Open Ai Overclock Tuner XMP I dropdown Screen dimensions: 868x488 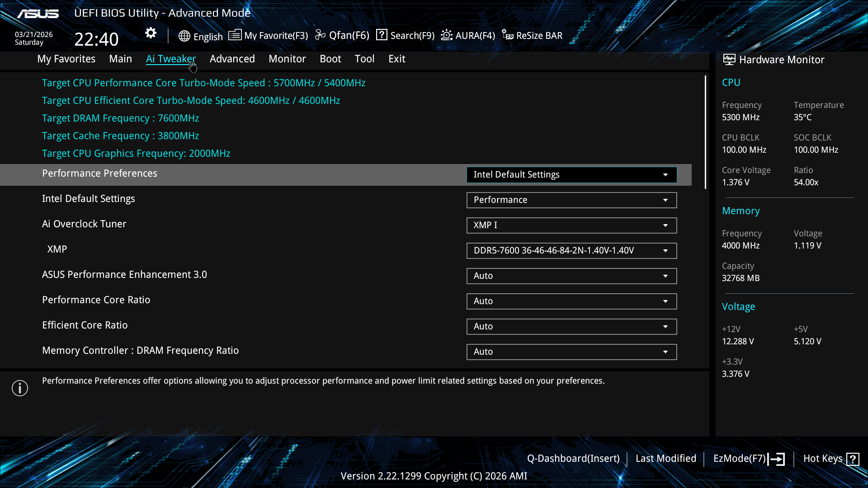571,225
